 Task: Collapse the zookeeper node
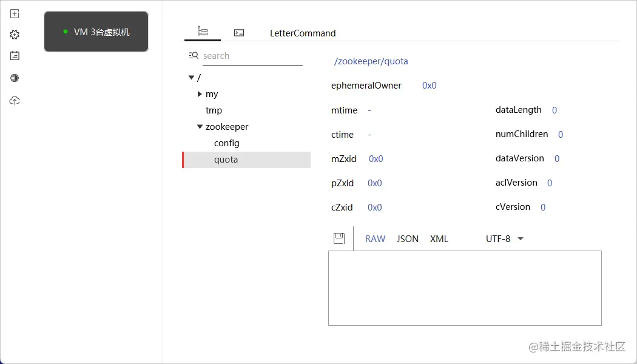pyautogui.click(x=200, y=127)
